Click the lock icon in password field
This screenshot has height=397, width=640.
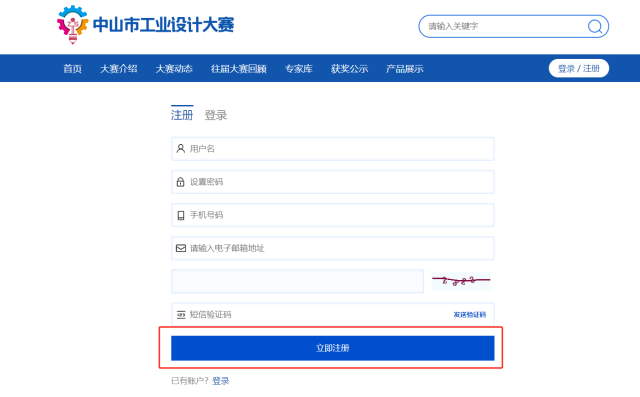[x=180, y=182]
